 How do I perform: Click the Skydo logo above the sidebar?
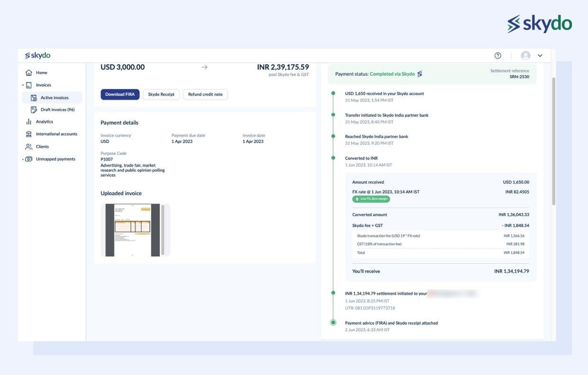point(37,54)
